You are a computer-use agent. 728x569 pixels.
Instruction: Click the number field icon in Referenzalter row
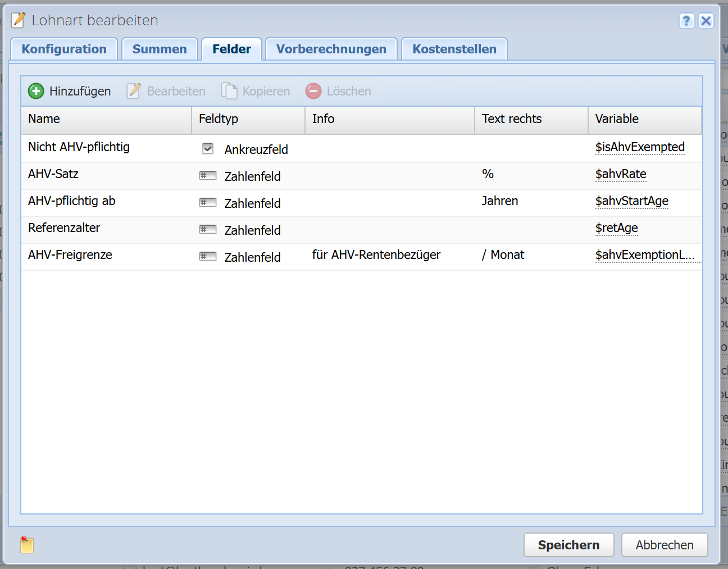207,230
